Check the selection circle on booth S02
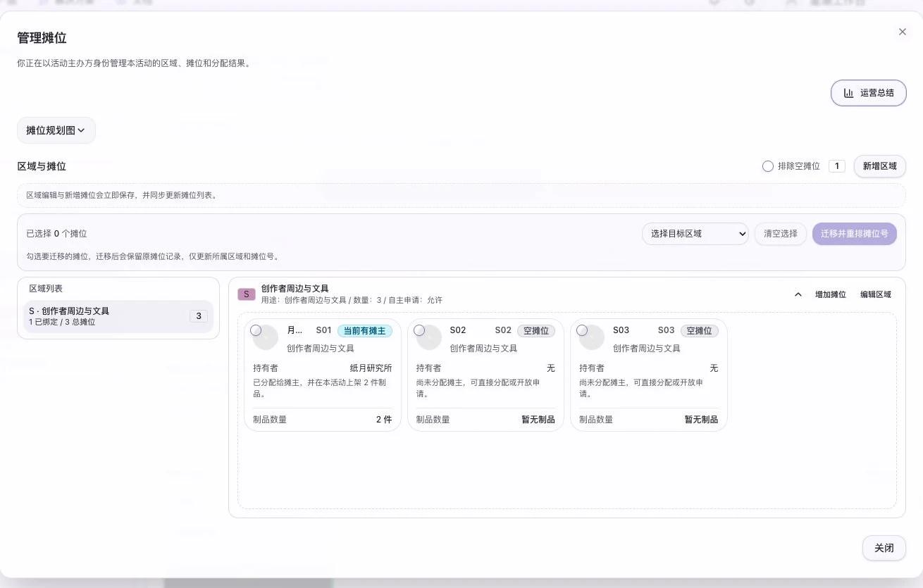Screen dimensions: 923x588 419,330
